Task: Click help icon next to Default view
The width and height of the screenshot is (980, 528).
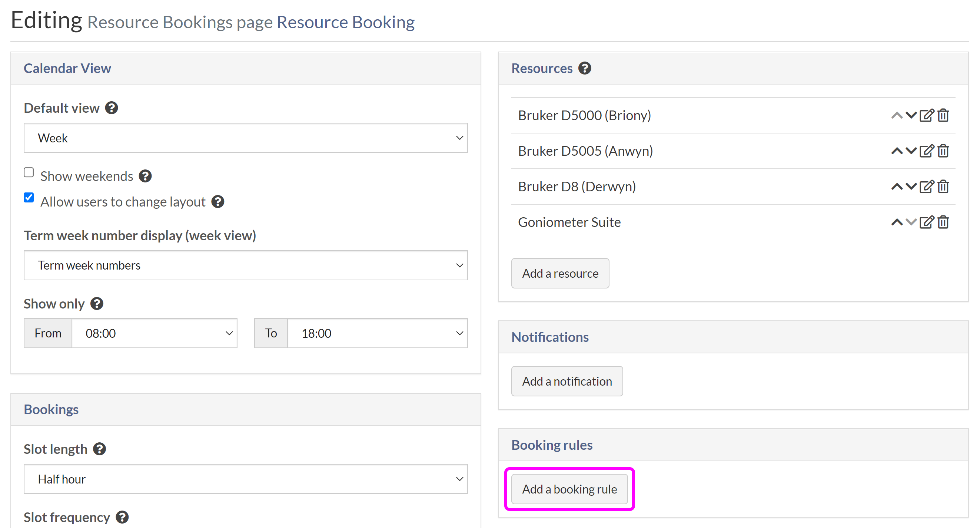Action: 112,108
